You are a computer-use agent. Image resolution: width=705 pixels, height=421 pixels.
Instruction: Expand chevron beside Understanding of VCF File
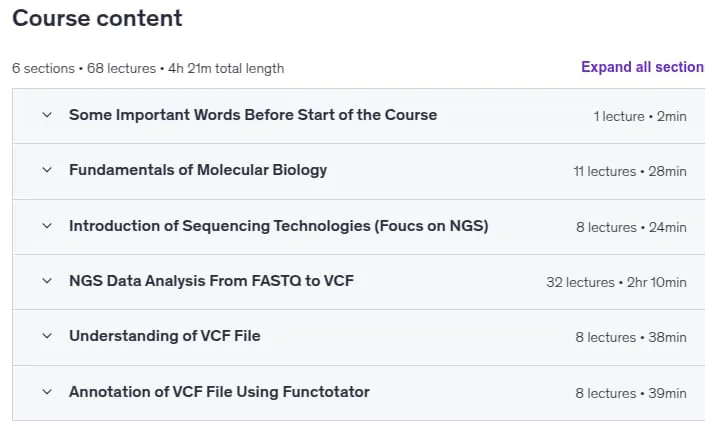(47, 336)
